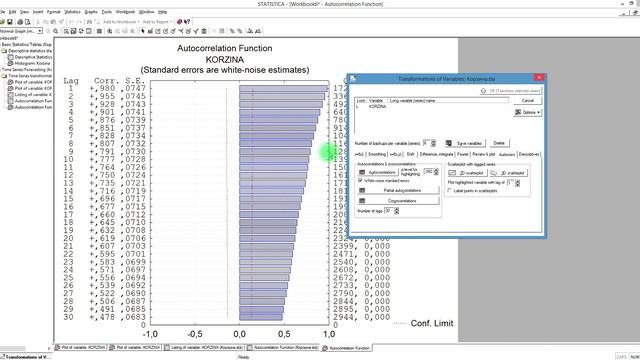Viewport: 640px width, 360px height.
Task: Open the Format menu
Action: 53,12
